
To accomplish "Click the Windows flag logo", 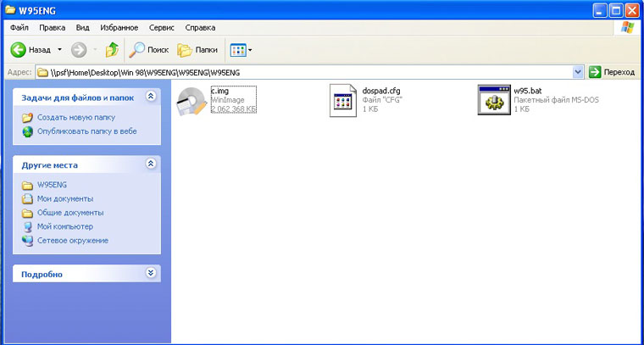I will (x=627, y=27).
